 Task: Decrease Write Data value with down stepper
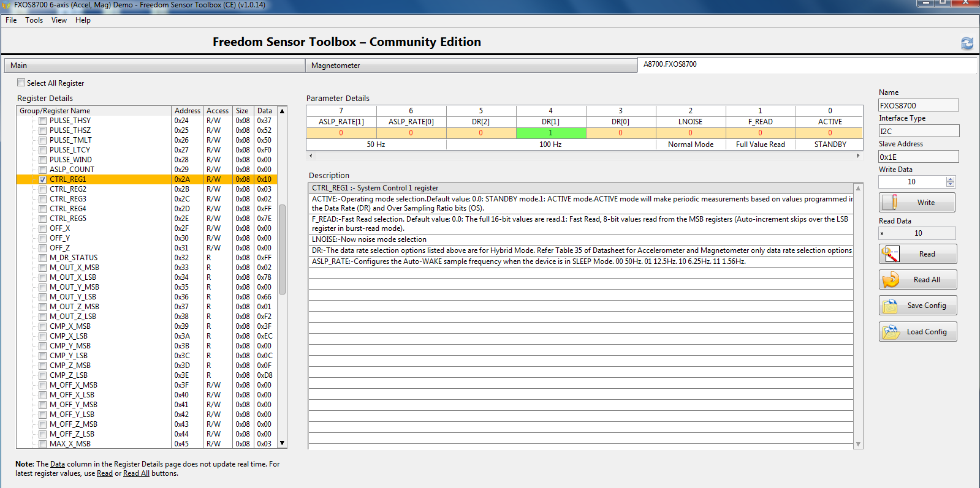pyautogui.click(x=951, y=185)
